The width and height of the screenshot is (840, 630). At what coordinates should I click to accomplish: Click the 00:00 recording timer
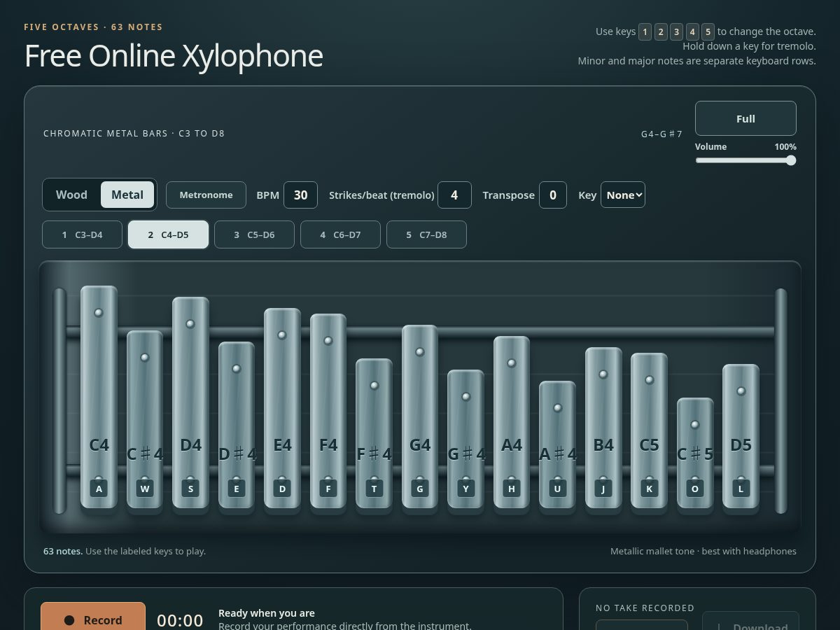[x=180, y=620]
